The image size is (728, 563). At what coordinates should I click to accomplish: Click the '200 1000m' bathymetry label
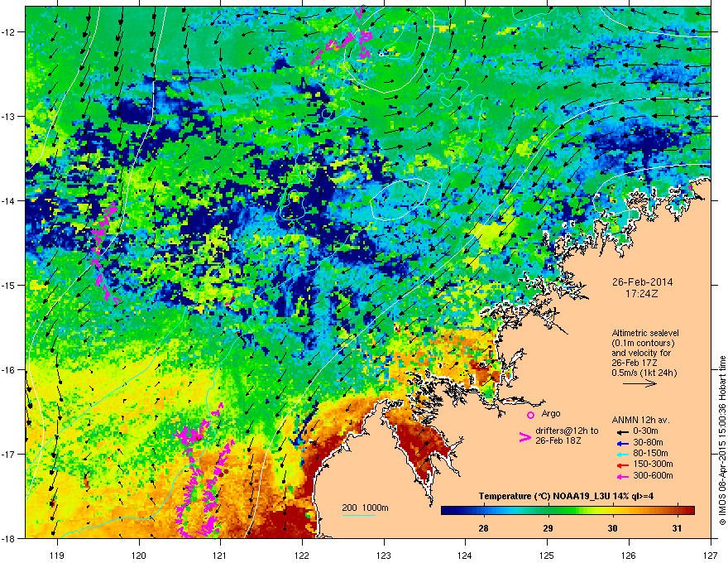(365, 508)
